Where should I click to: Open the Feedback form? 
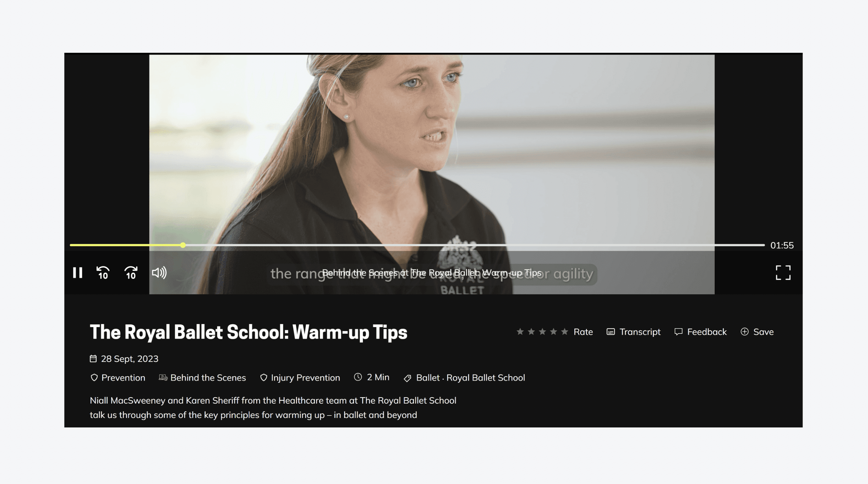click(x=700, y=332)
